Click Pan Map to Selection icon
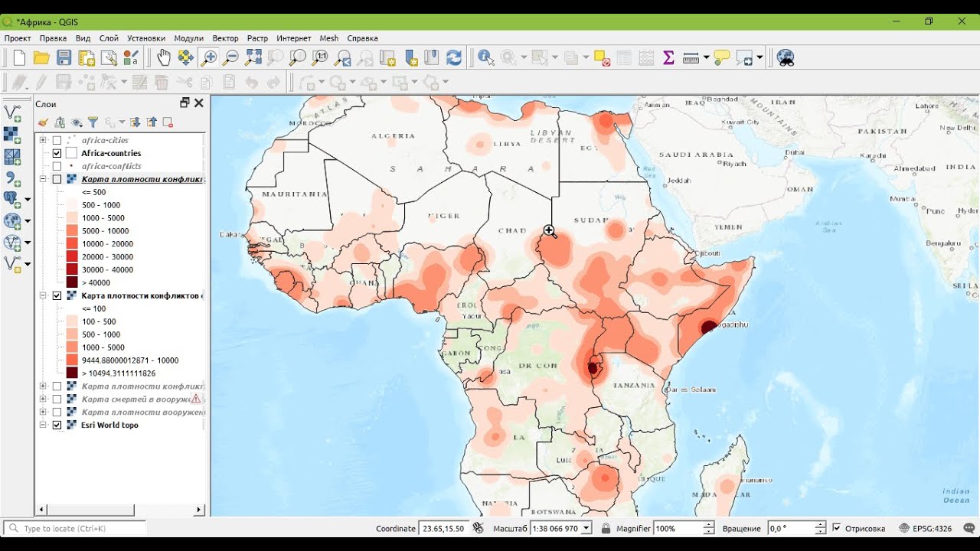The image size is (980, 551). pos(185,57)
